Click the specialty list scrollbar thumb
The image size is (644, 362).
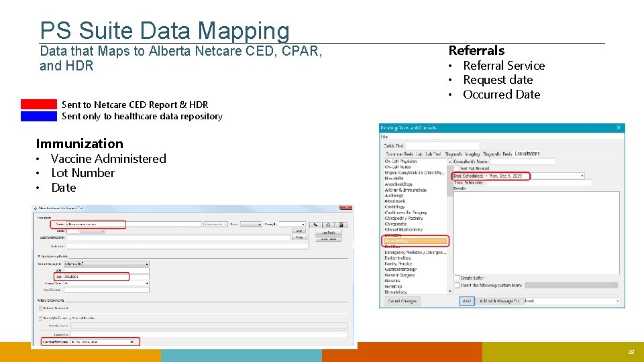(449, 181)
